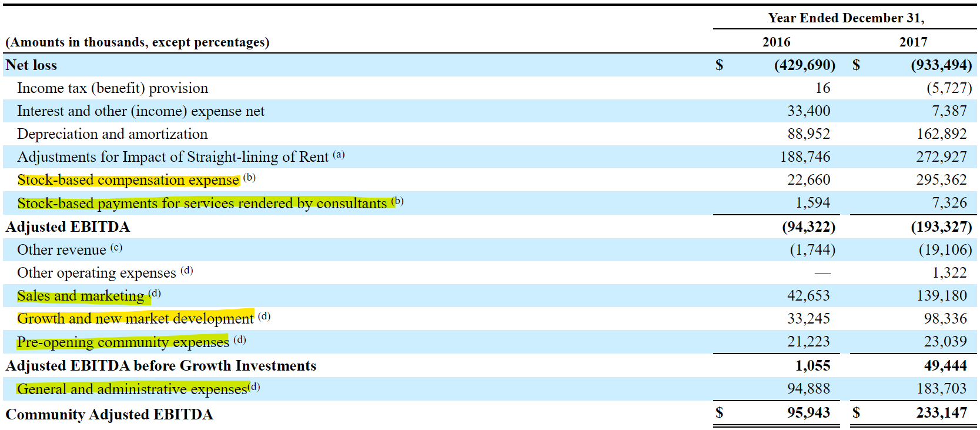Click Community Adjusted EBITDA row label

pos(109,415)
